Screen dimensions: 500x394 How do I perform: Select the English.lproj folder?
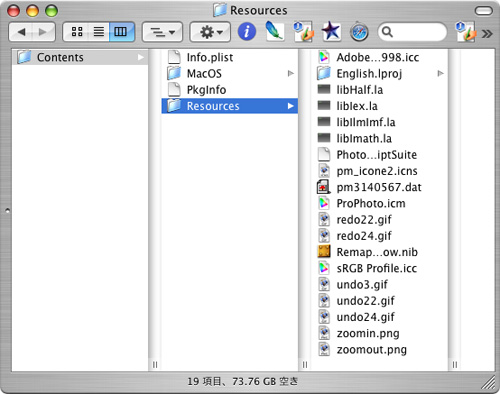tap(380, 73)
